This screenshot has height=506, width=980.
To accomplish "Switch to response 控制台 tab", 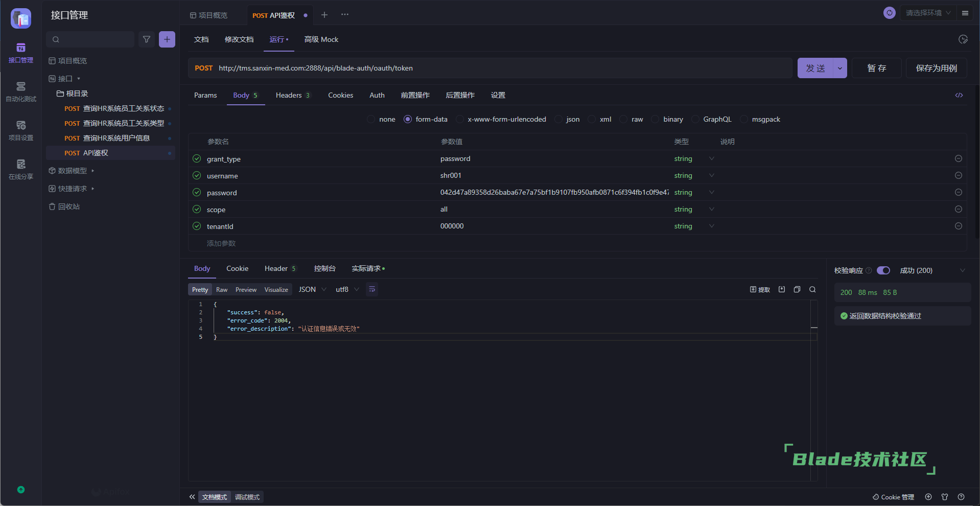I will (324, 268).
